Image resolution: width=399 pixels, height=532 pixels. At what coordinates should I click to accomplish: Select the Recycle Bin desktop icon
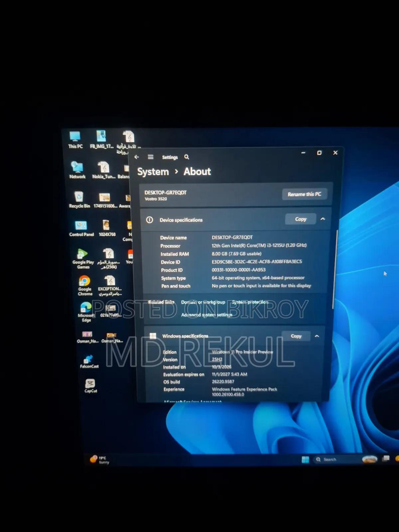click(x=79, y=199)
